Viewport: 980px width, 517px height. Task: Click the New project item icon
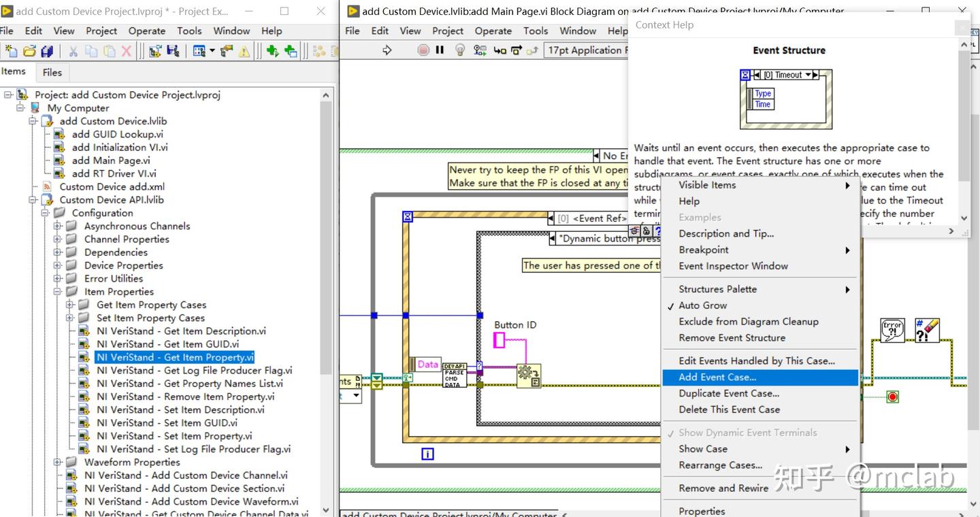coord(12,51)
